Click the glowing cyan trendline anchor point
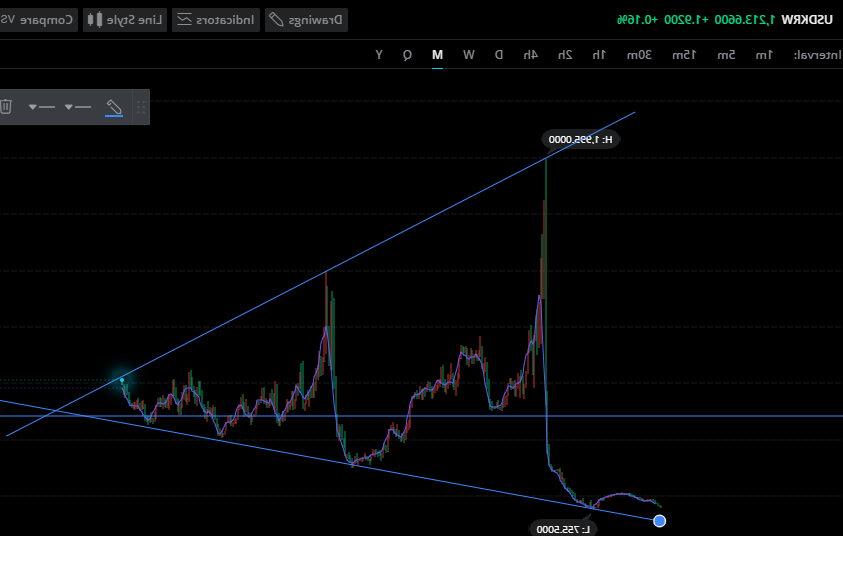The width and height of the screenshot is (843, 575). (122, 379)
